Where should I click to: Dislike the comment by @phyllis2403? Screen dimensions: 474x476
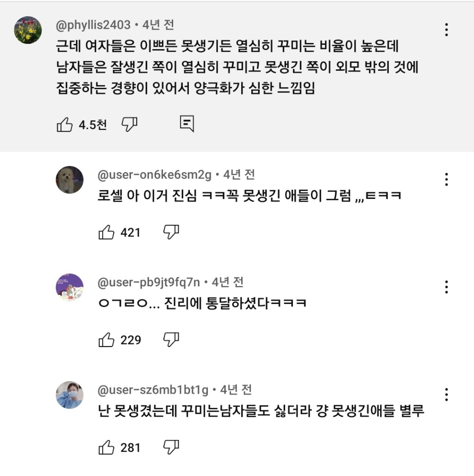130,124
